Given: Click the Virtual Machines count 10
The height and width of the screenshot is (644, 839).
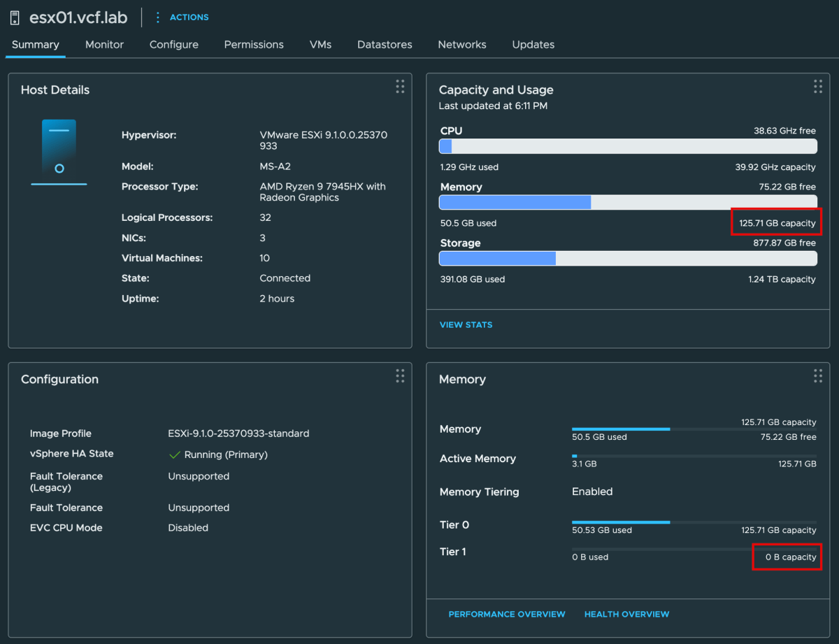Looking at the screenshot, I should tap(264, 258).
